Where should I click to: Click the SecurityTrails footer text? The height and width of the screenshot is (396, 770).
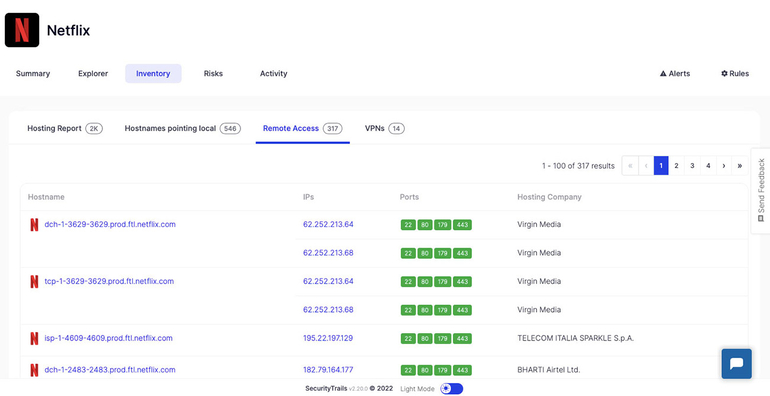tap(326, 389)
